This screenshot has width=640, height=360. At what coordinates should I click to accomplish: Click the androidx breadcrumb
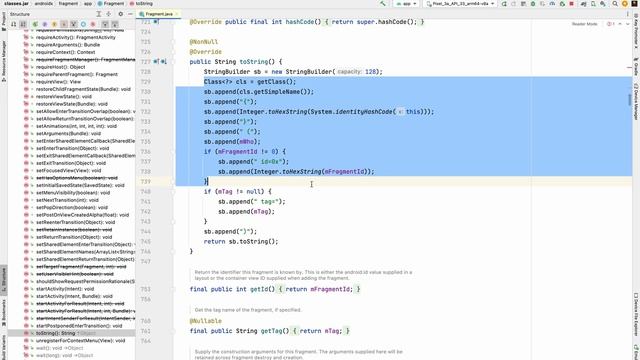(x=44, y=3)
